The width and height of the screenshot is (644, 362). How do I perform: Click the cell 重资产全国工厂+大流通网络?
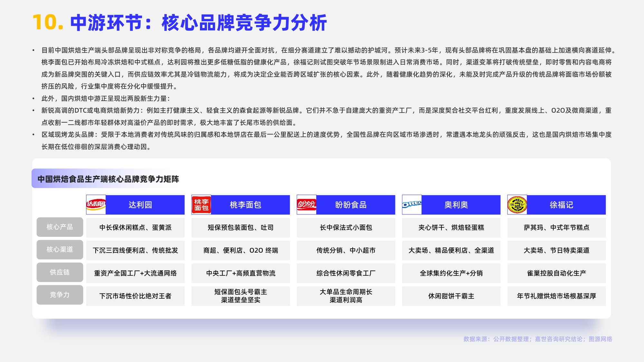click(x=135, y=273)
